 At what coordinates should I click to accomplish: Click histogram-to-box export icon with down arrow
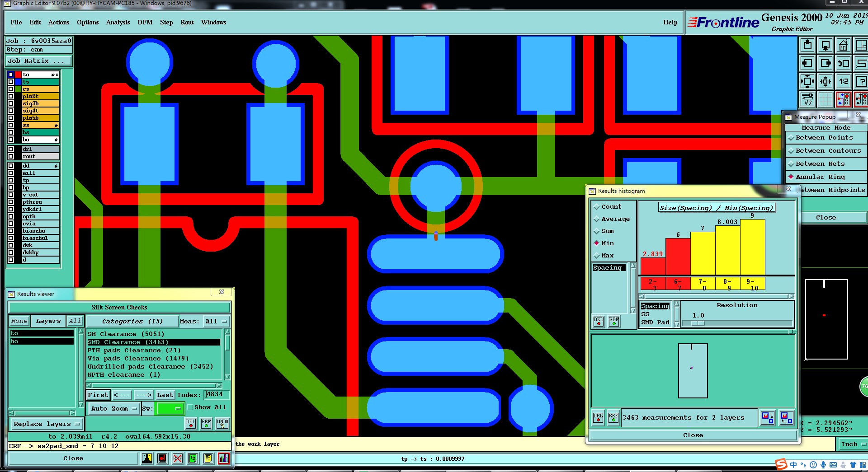click(x=768, y=418)
